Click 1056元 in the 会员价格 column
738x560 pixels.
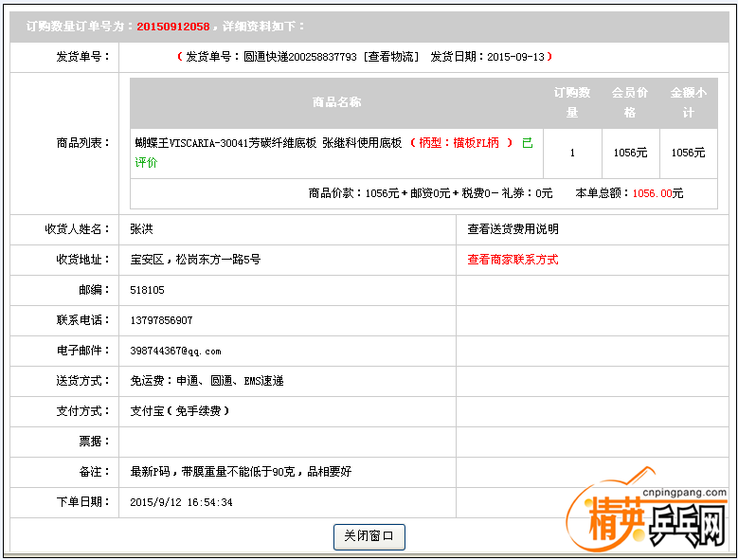[x=630, y=153]
